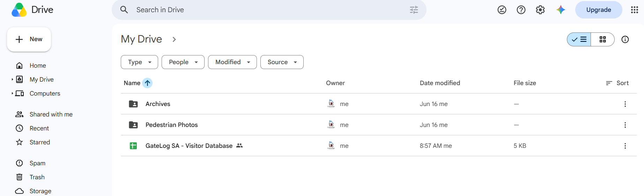Select My Drive in the sidebar
The image size is (644, 196).
tap(42, 80)
